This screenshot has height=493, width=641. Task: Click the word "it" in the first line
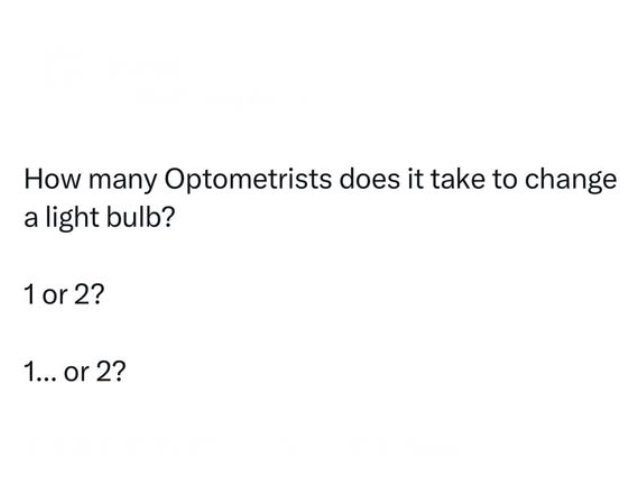(405, 182)
